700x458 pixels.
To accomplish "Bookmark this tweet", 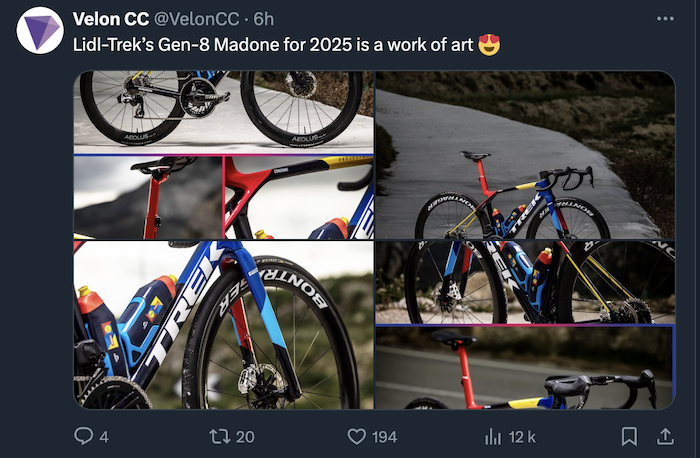I will click(629, 436).
